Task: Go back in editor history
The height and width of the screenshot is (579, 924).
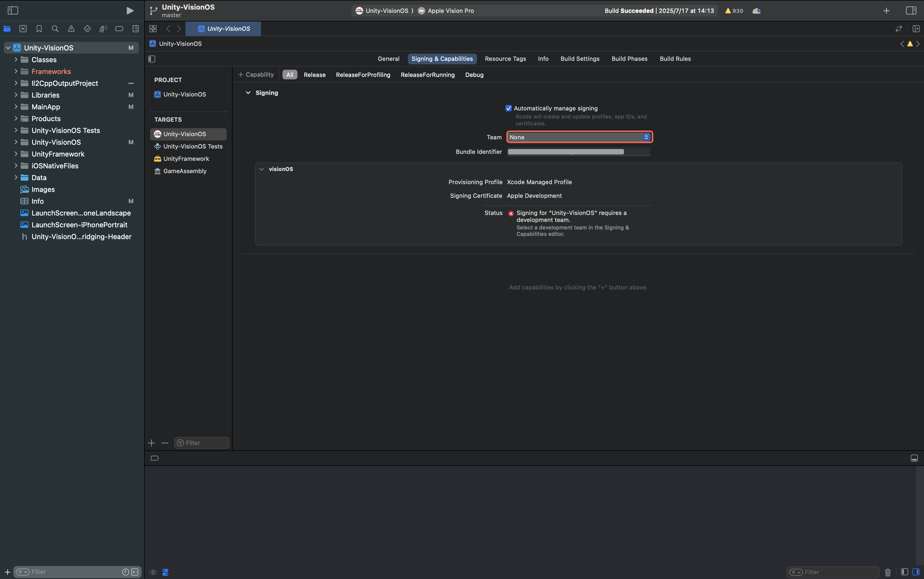Action: tap(168, 29)
